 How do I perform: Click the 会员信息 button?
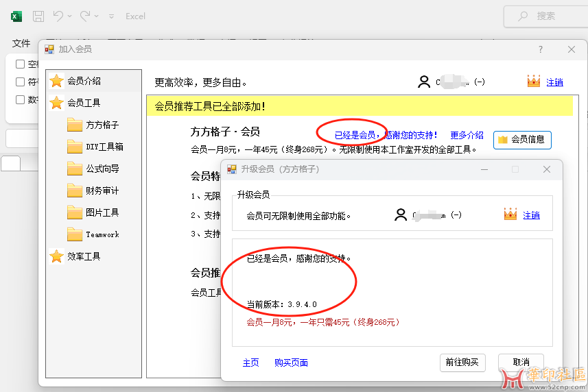pyautogui.click(x=522, y=140)
